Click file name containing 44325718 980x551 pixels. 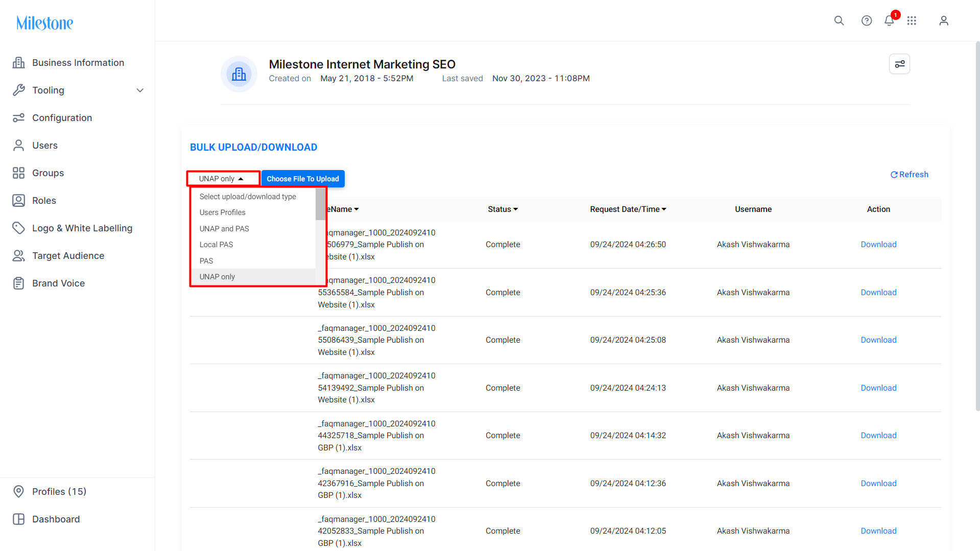pyautogui.click(x=376, y=436)
